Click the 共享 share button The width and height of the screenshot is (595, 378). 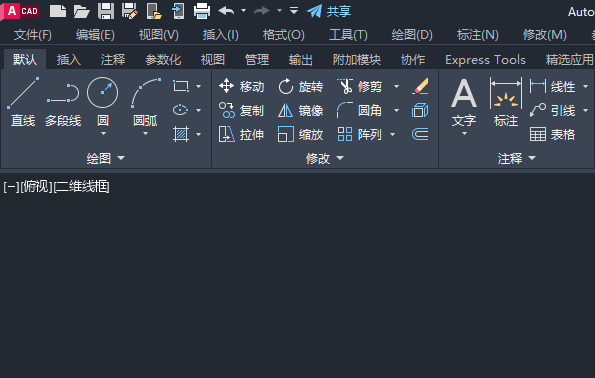(x=329, y=11)
